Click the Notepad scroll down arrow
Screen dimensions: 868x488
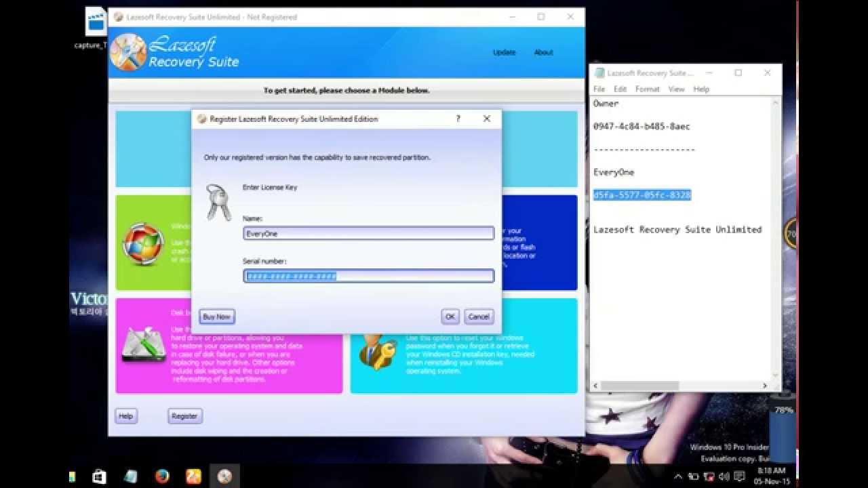(776, 375)
